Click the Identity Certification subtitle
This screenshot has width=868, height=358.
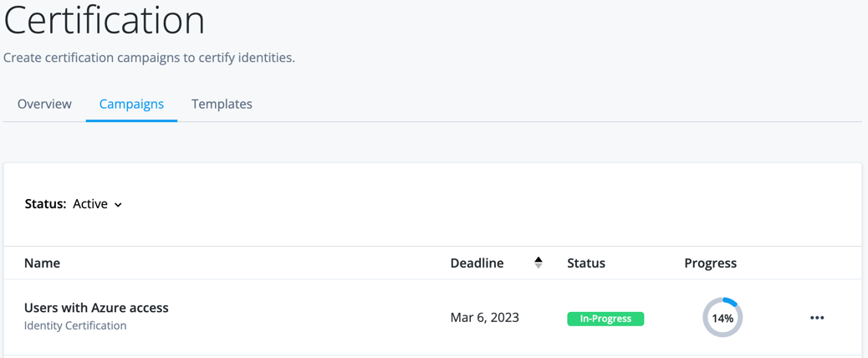click(75, 325)
